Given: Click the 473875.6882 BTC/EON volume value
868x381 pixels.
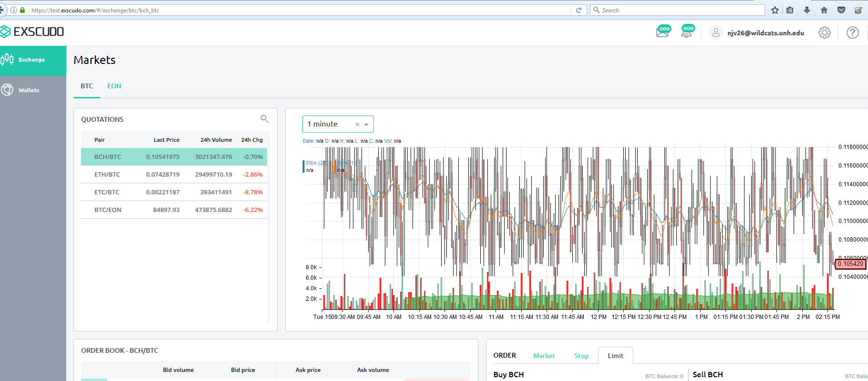Looking at the screenshot, I should [x=213, y=210].
